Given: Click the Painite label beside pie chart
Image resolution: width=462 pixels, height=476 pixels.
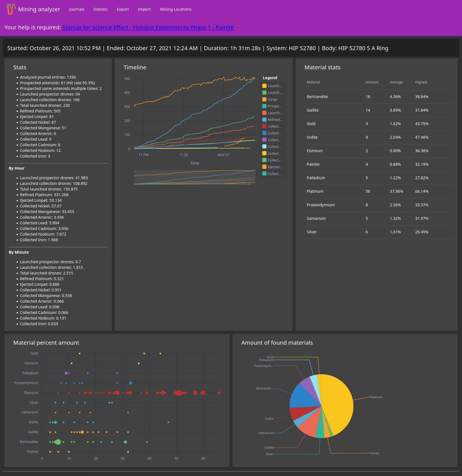Looking at the screenshot, I should [x=374, y=453].
